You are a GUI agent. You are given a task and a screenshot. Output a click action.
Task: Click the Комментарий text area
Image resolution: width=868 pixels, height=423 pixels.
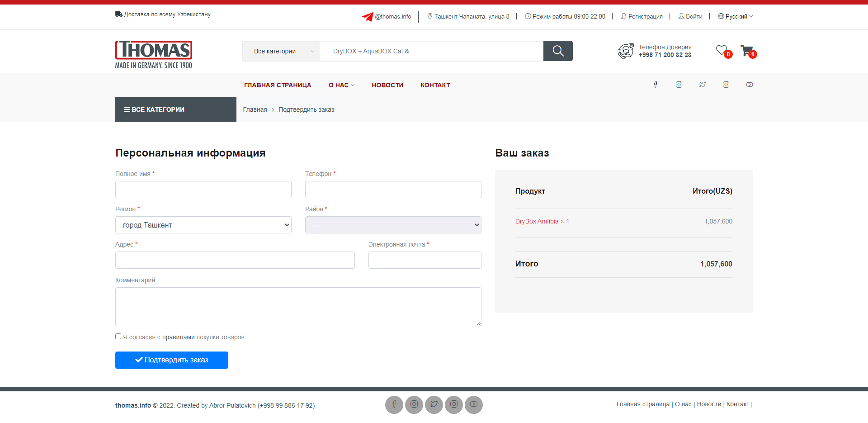pos(298,307)
